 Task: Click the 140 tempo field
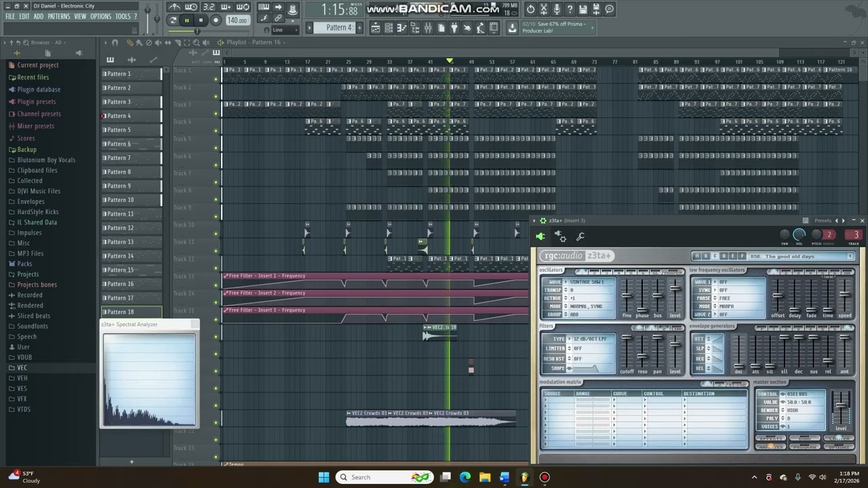(238, 20)
